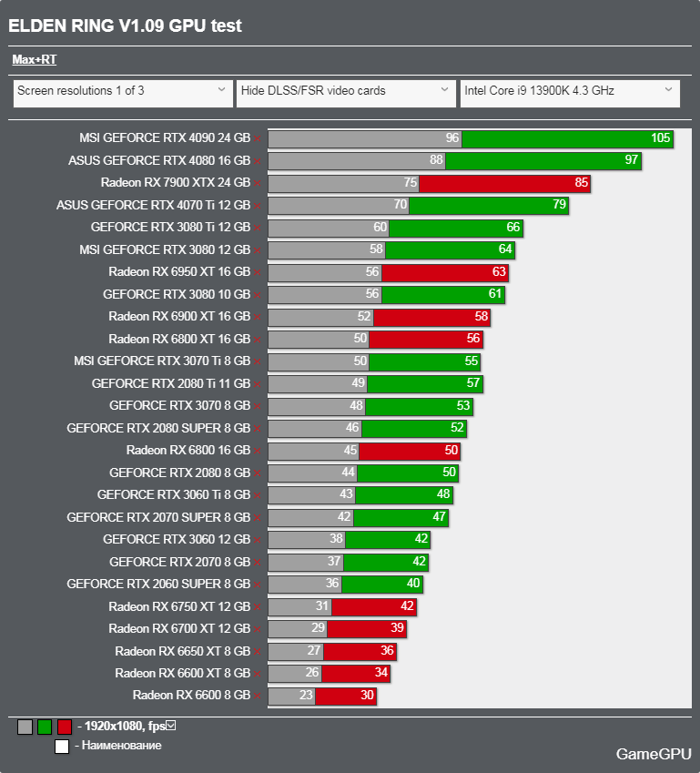Remove Radeon RX 6600 8 GB row
Screen dimensions: 700x773
(x=258, y=697)
